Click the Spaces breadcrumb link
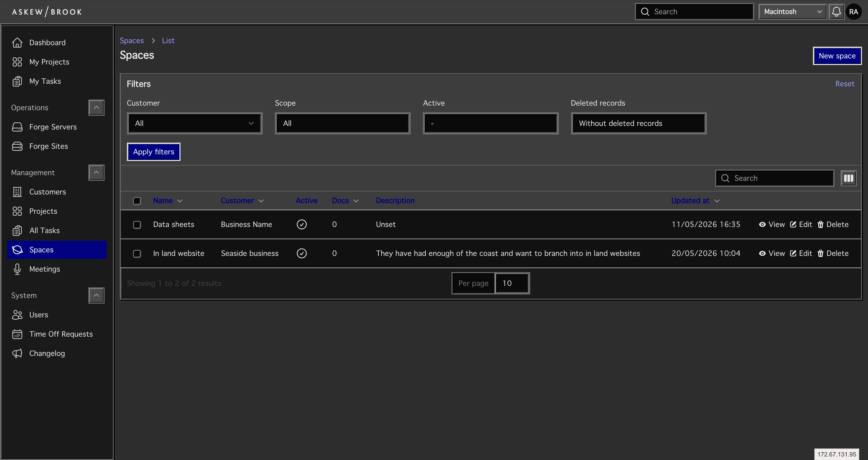Screen dimensions: 868x460 [132, 40]
